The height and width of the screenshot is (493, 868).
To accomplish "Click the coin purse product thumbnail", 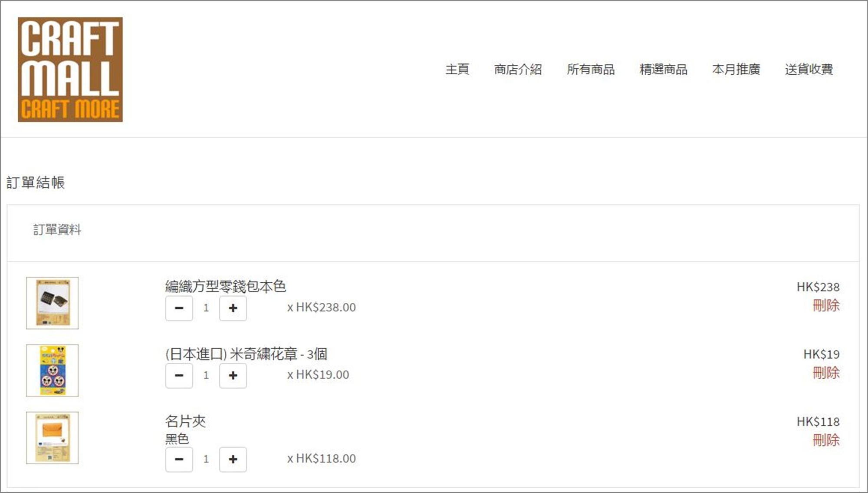I will 53,303.
